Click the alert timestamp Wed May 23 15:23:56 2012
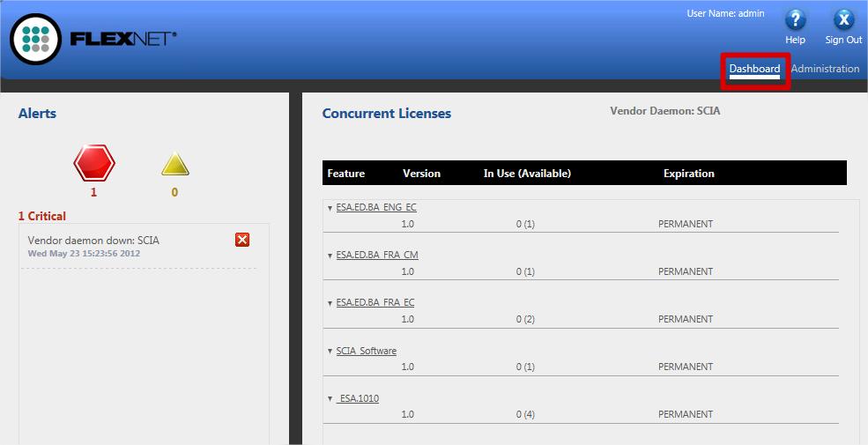868x445 pixels. (x=84, y=254)
